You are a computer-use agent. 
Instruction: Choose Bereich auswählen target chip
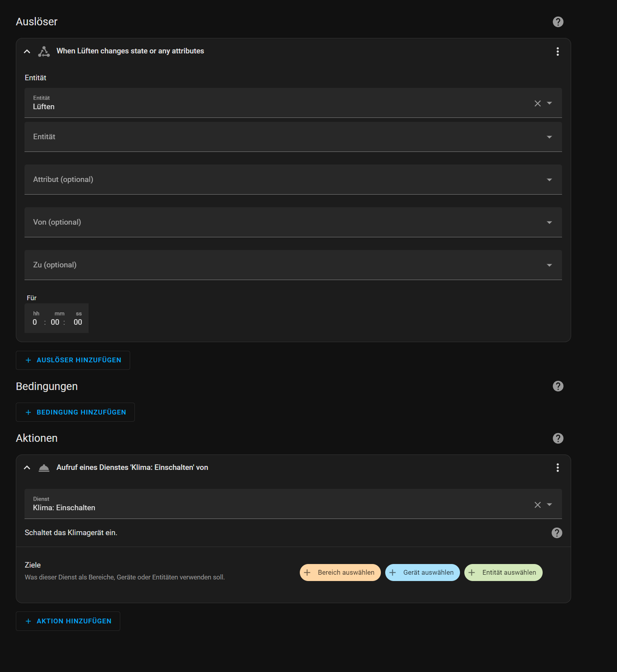pos(340,572)
